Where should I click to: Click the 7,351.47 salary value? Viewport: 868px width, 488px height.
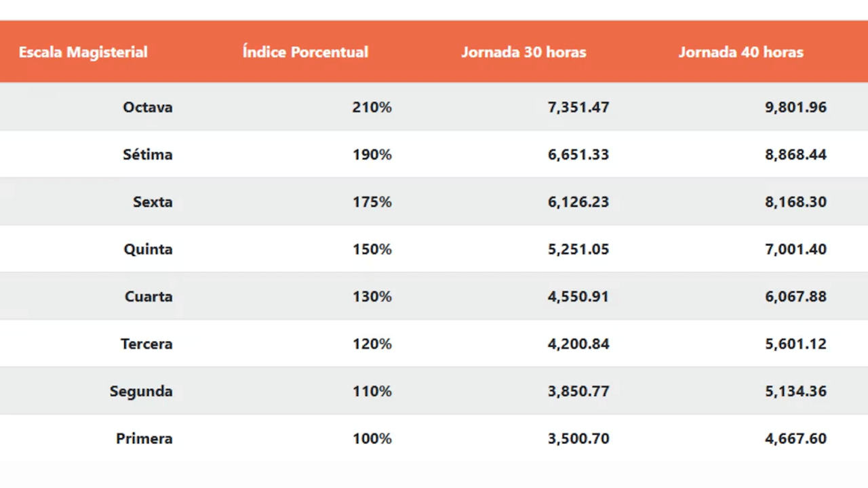click(x=578, y=107)
